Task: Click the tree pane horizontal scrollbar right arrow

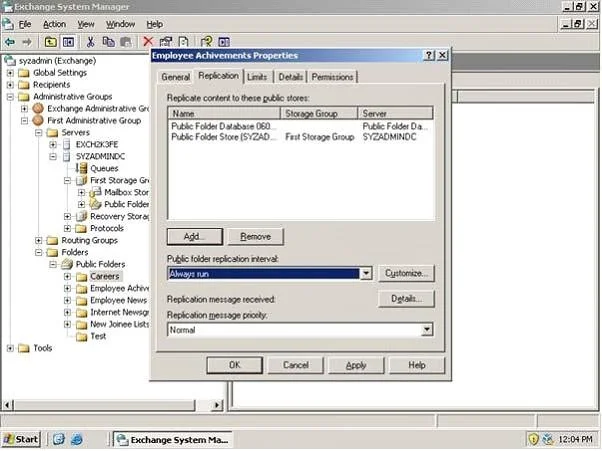Action: point(217,405)
